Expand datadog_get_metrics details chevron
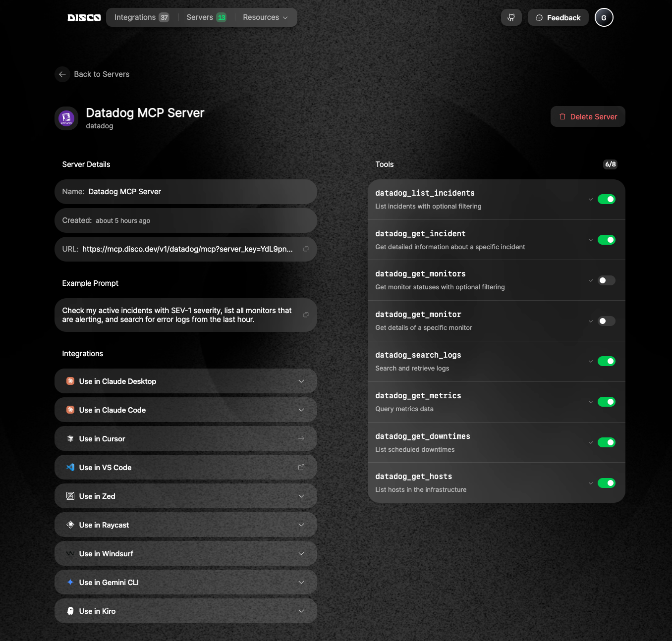The image size is (672, 641). [x=591, y=402]
